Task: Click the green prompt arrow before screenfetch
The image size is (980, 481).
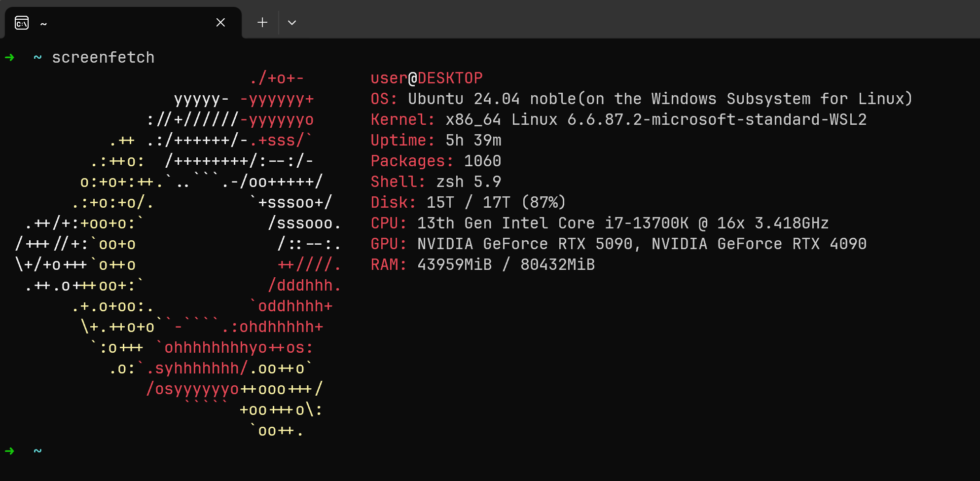Action: 9,58
